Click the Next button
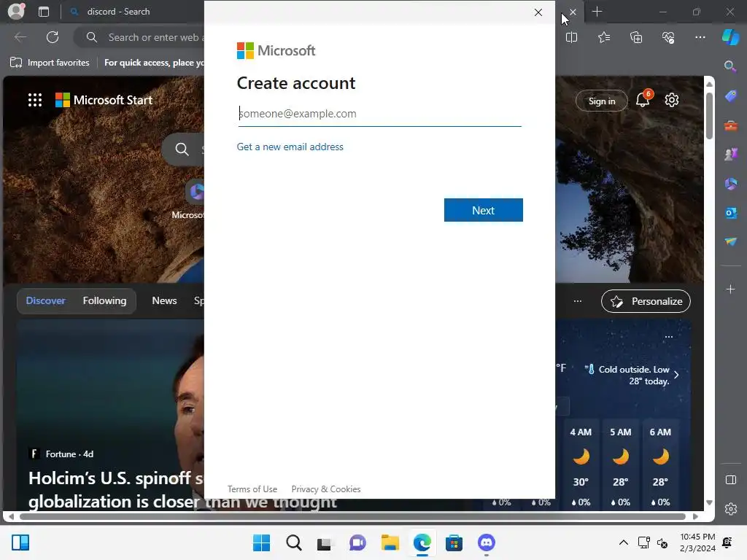This screenshot has height=560, width=747. tap(483, 210)
